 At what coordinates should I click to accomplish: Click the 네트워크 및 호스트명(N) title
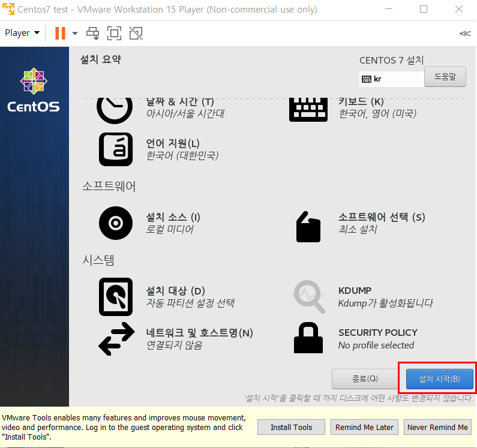(200, 333)
